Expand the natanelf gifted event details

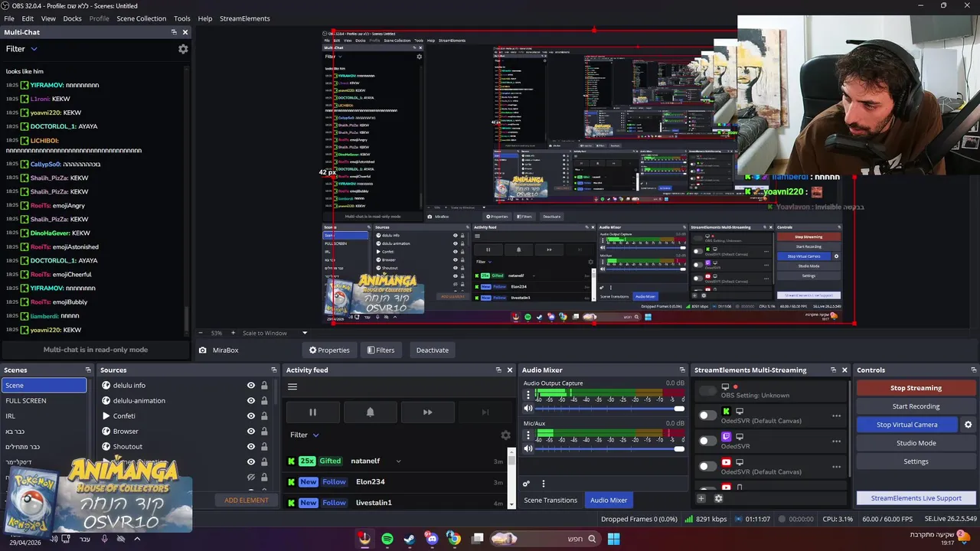398,461
